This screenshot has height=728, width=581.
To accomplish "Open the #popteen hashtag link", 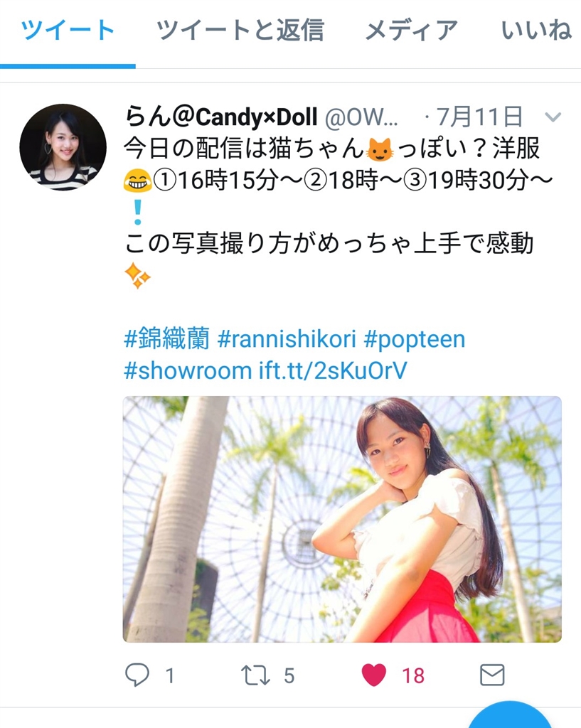I will point(415,339).
